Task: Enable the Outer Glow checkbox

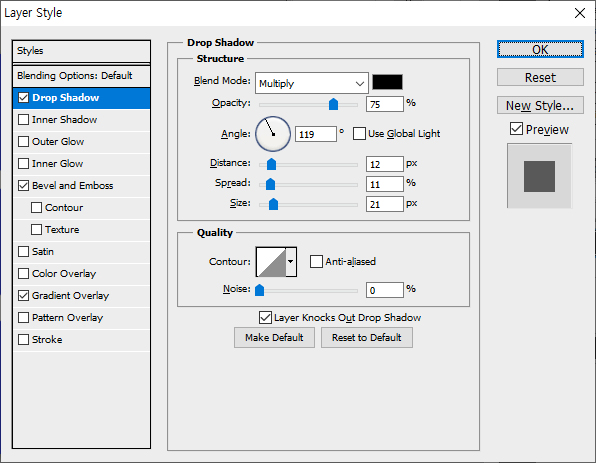Action: (x=24, y=142)
